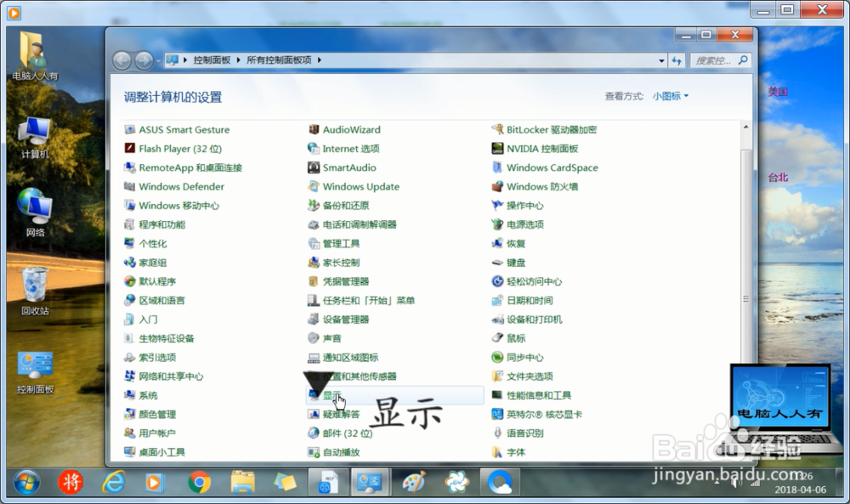
Task: Click the 电源选项 icon
Action: point(497,224)
